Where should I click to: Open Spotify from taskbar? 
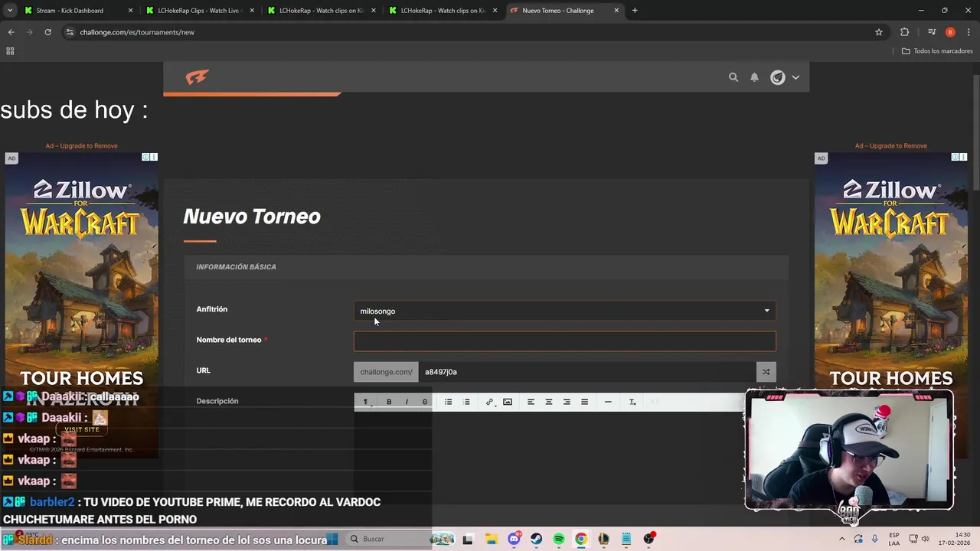[559, 539]
